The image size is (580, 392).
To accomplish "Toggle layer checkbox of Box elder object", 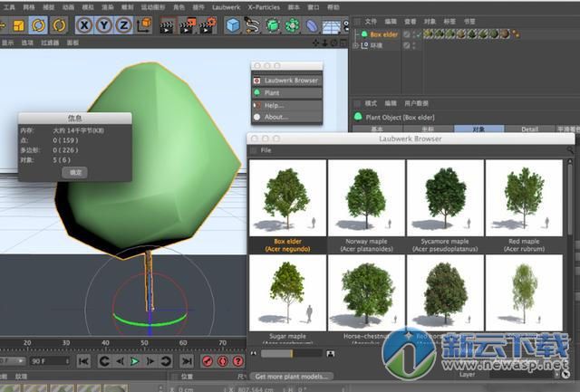I will click(x=407, y=34).
